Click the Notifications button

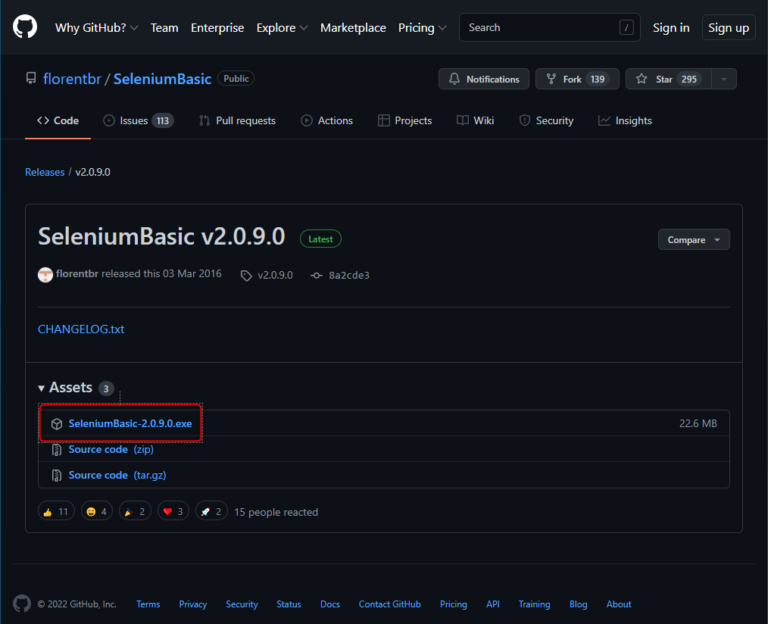point(483,79)
